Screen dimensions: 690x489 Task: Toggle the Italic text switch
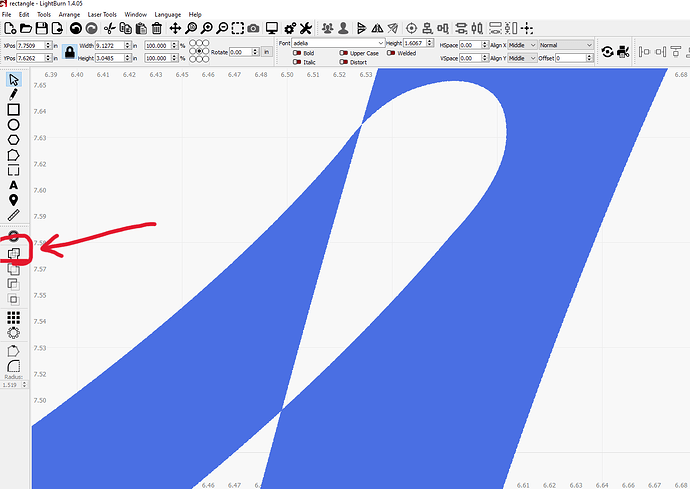click(x=298, y=62)
